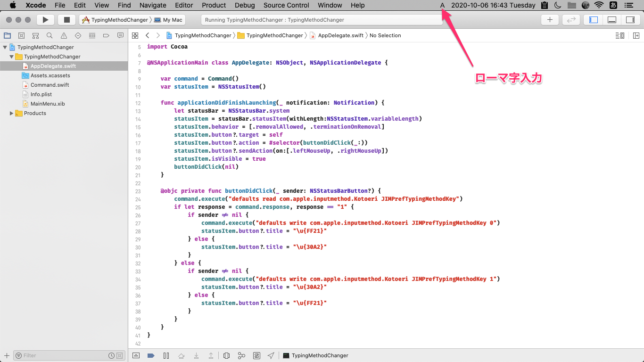
Task: Open the TypingMethodChanger scheme selector
Action: (116, 20)
